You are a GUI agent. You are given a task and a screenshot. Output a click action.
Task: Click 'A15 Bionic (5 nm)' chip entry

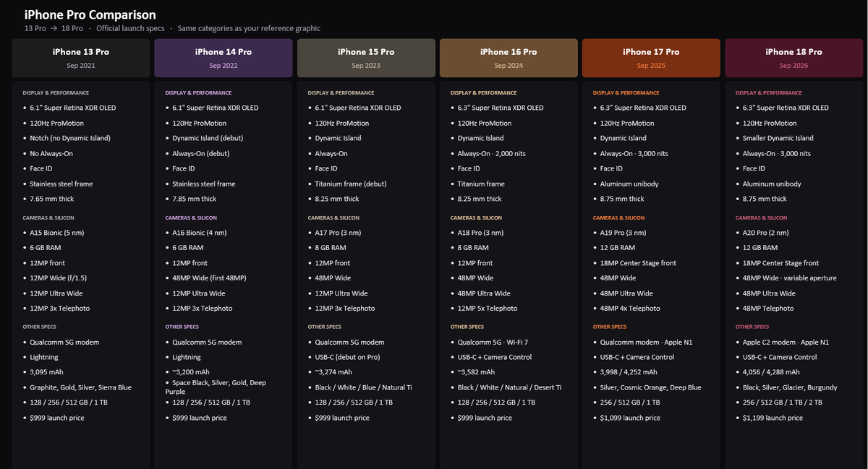pos(57,233)
